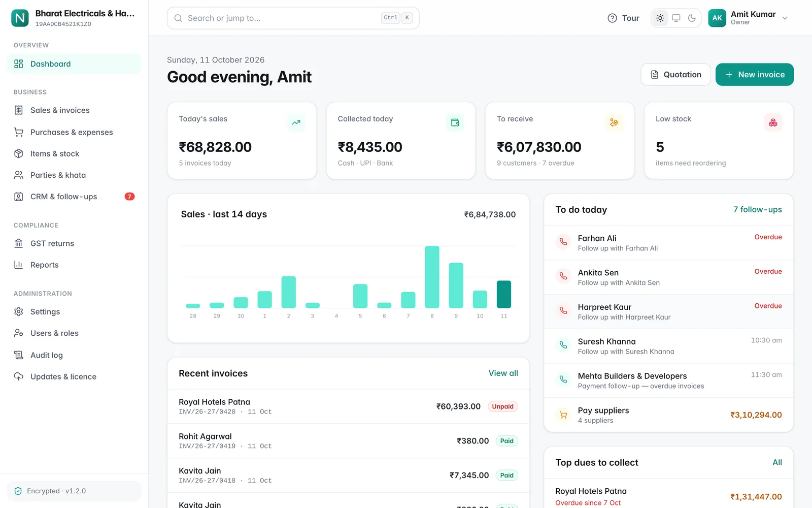Click the Reports bar-chart icon
812x508 pixels.
pos(19,265)
